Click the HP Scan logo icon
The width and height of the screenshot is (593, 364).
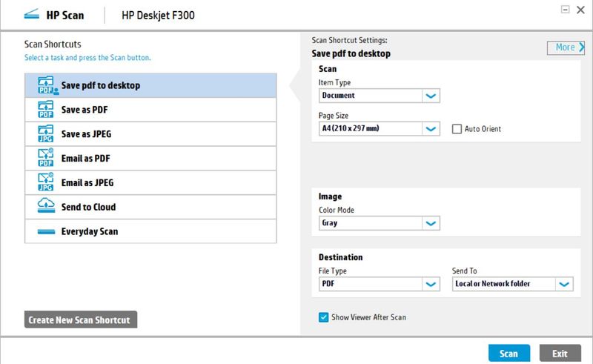(x=31, y=15)
